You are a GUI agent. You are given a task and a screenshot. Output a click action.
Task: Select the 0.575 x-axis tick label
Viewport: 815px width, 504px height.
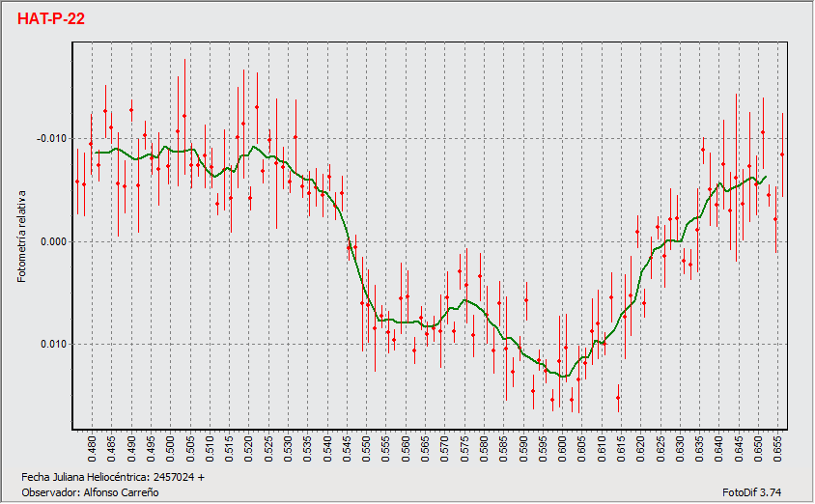click(x=464, y=449)
